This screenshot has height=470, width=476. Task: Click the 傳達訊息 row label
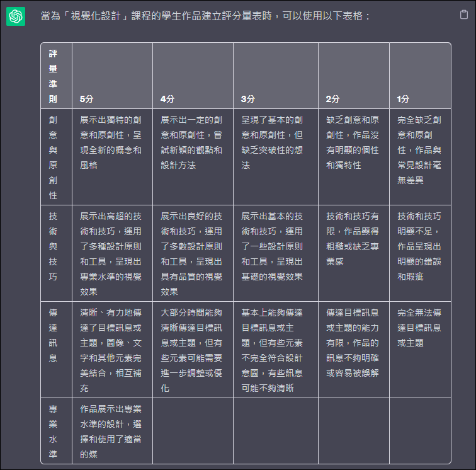tap(57, 350)
